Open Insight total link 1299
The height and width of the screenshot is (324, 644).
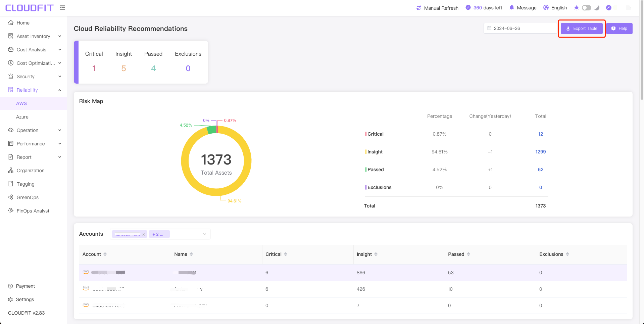(x=541, y=152)
